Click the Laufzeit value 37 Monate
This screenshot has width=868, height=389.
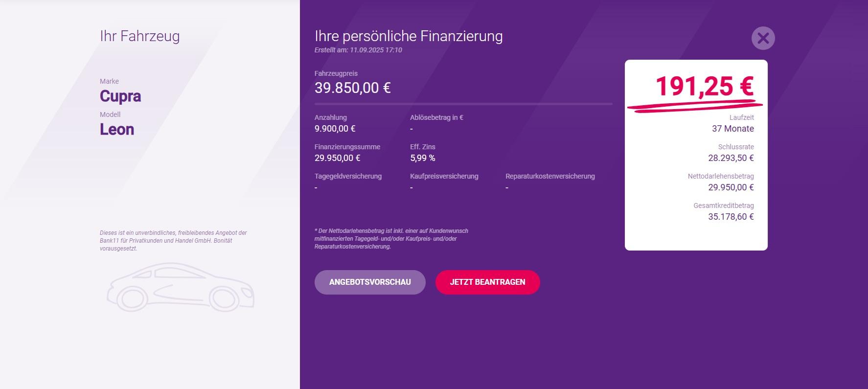click(x=733, y=129)
